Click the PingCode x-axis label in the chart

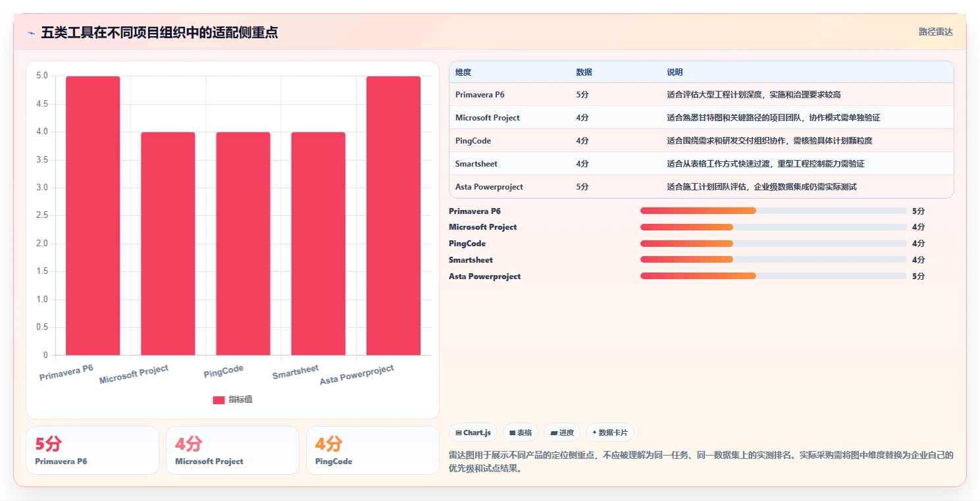[224, 371]
